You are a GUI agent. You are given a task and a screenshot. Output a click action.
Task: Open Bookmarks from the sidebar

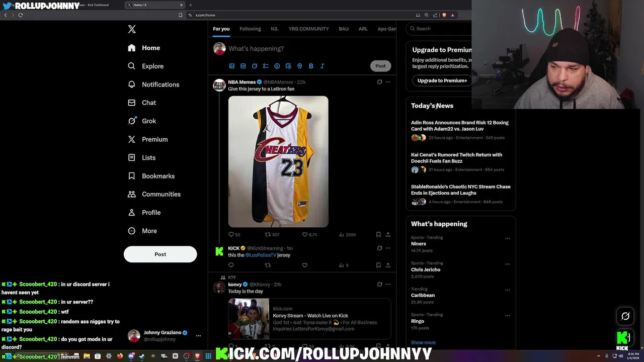pyautogui.click(x=151, y=176)
